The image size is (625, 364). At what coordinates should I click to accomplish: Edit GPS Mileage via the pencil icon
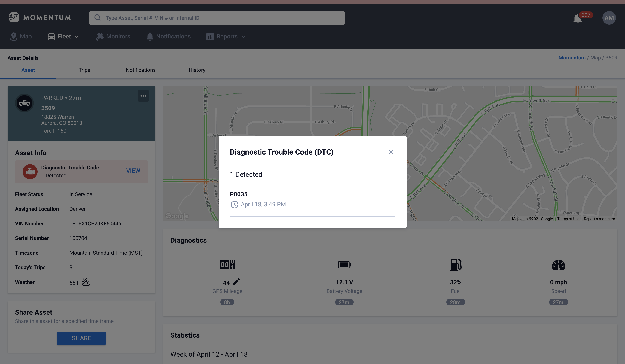pos(236,282)
